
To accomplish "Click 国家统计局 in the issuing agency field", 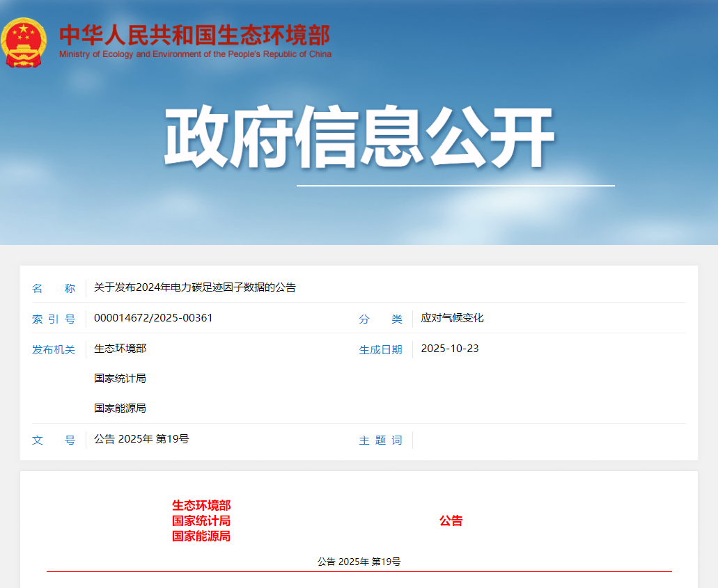I will point(120,379).
